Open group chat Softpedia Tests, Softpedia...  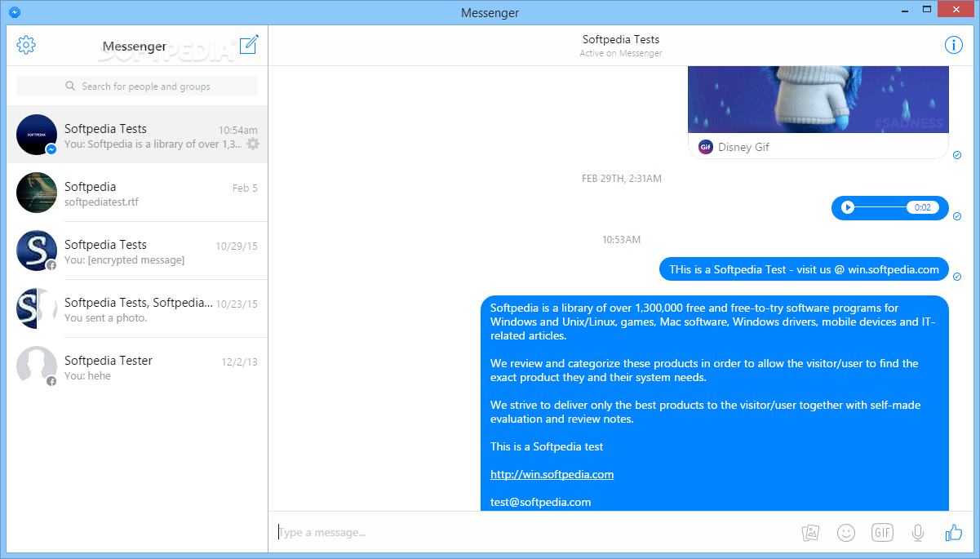pos(137,308)
